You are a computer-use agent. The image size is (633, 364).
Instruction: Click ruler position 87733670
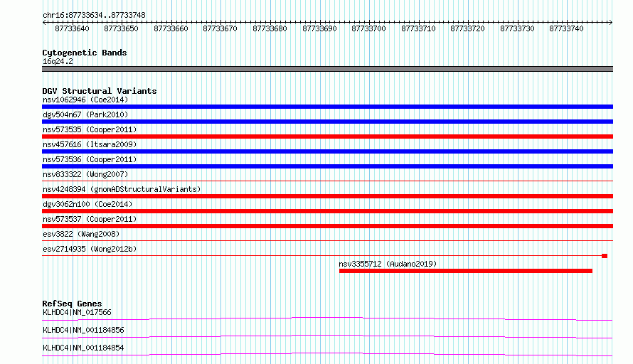(x=220, y=28)
